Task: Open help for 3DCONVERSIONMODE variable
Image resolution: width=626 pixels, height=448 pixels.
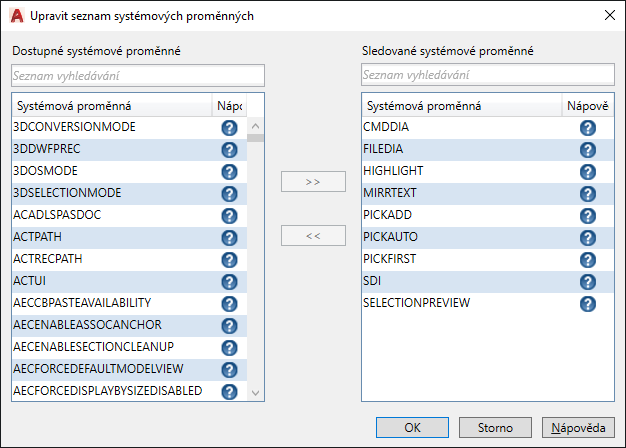Action: click(x=228, y=128)
